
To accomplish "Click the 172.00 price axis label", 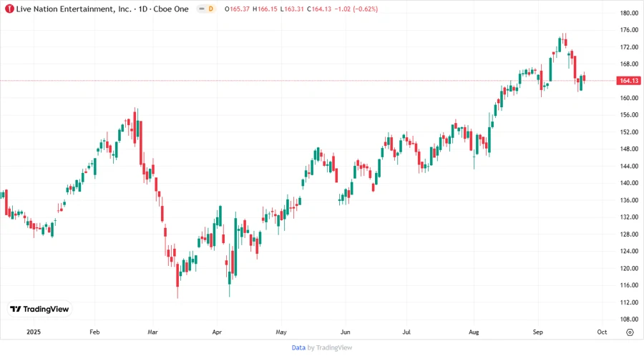I will [629, 47].
